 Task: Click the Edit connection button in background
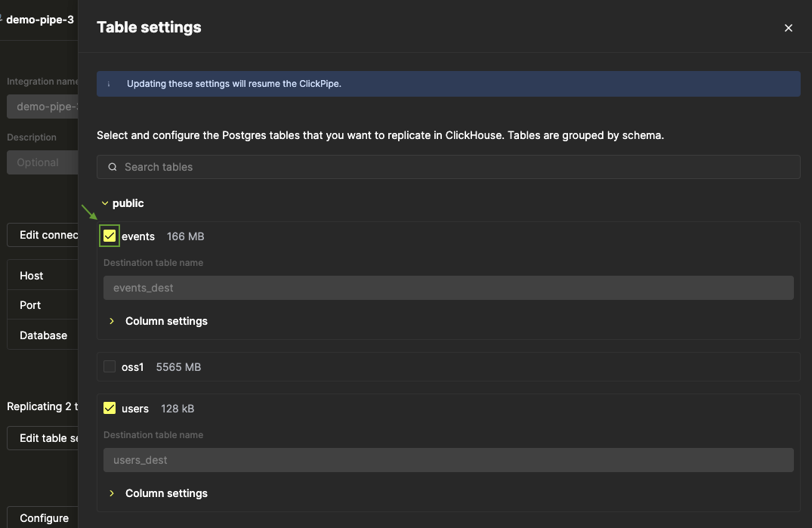(x=42, y=235)
